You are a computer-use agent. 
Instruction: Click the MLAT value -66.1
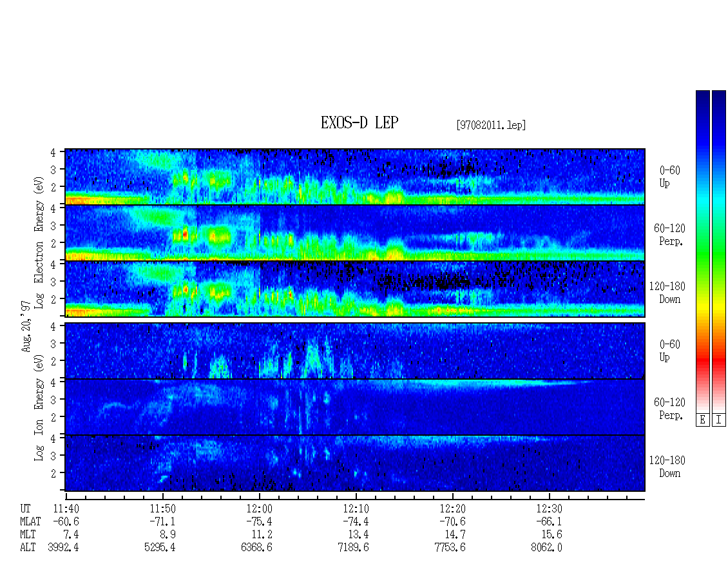549,521
